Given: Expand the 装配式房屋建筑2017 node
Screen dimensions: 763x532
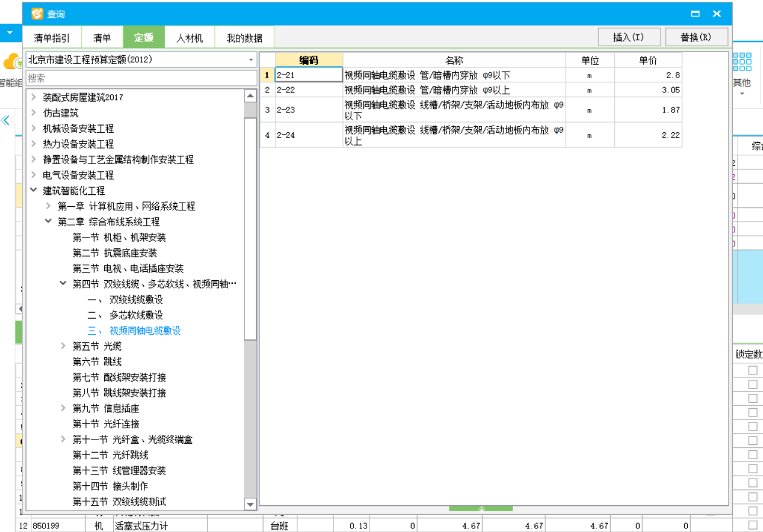Looking at the screenshot, I should [34, 97].
